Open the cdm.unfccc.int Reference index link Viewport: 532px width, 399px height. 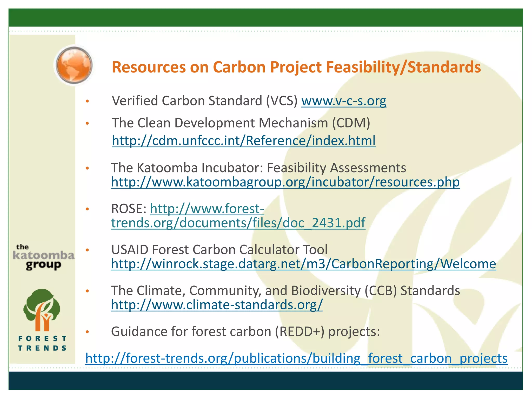(244, 141)
